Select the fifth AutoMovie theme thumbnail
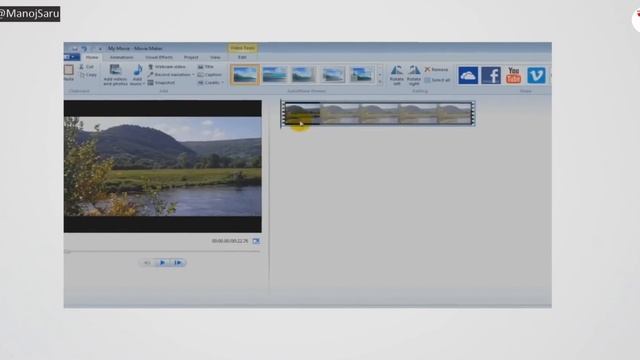 [x=361, y=75]
